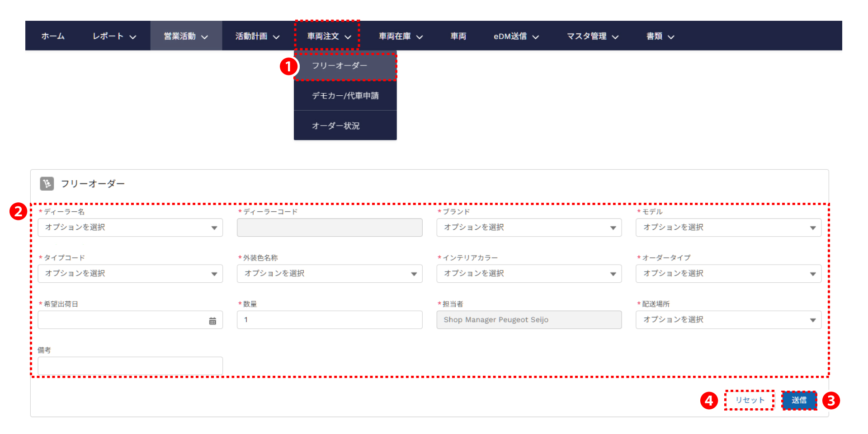This screenshot has width=868, height=434.
Task: Click into the 備考 remarks field
Action: pyautogui.click(x=130, y=366)
